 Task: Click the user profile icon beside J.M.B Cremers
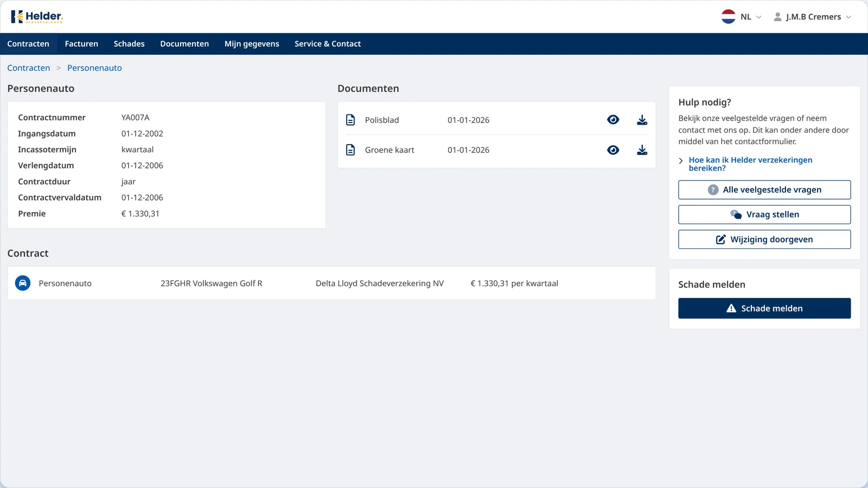pos(777,17)
